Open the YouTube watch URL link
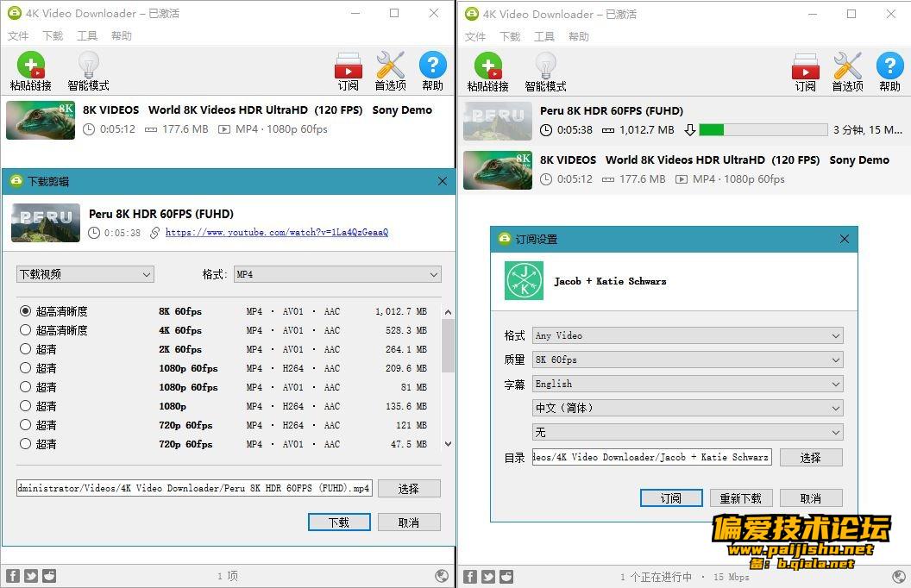 pos(277,232)
